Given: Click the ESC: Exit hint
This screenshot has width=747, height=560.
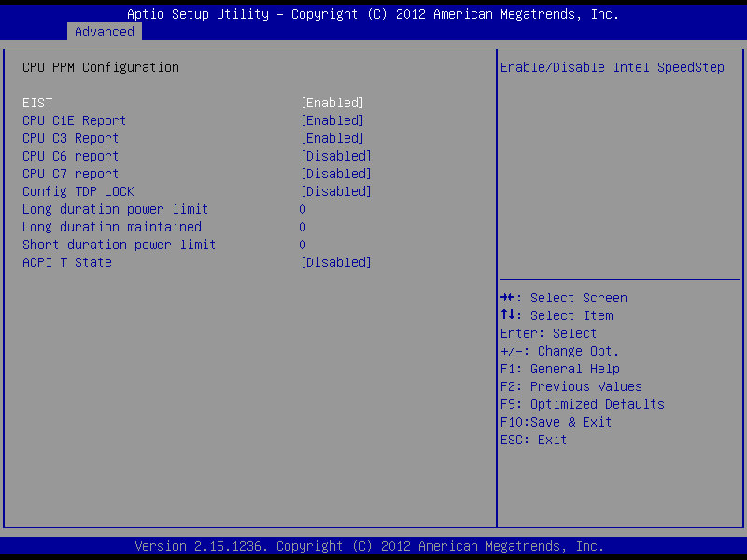Looking at the screenshot, I should pos(534,440).
